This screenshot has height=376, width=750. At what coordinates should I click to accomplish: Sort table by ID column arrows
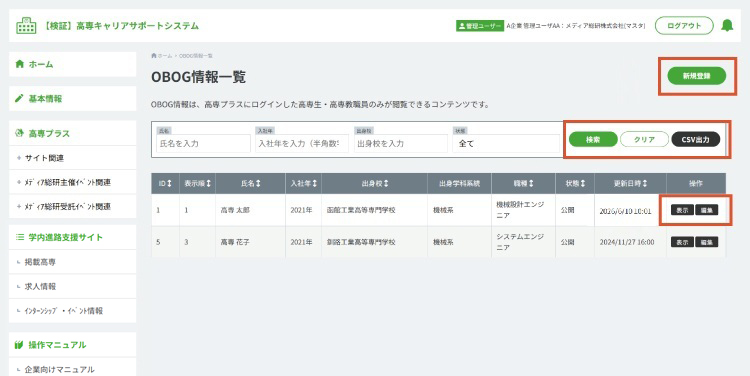[169, 184]
